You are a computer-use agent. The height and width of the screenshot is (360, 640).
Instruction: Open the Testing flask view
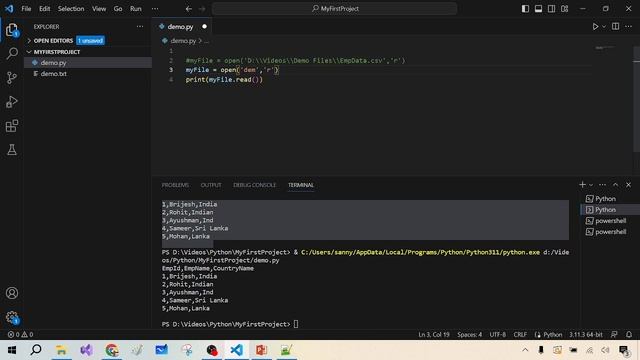point(12,149)
